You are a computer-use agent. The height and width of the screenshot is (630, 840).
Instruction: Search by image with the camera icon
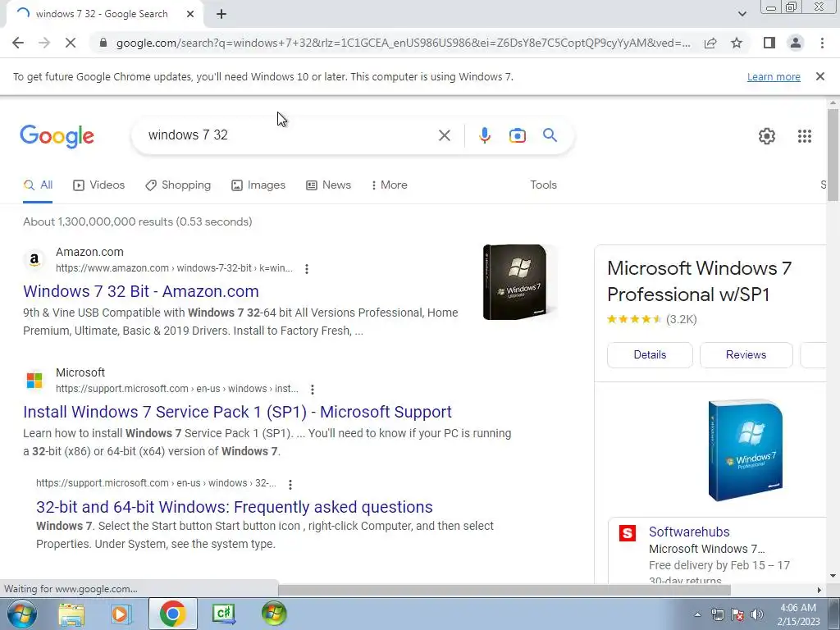pyautogui.click(x=517, y=135)
